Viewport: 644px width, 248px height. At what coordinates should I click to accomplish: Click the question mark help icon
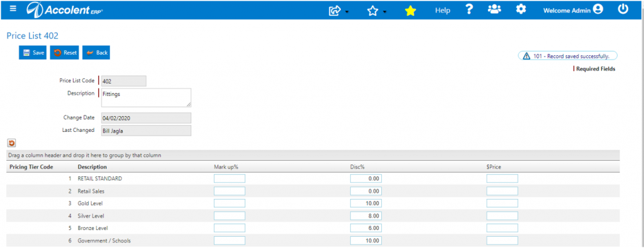coord(469,9)
